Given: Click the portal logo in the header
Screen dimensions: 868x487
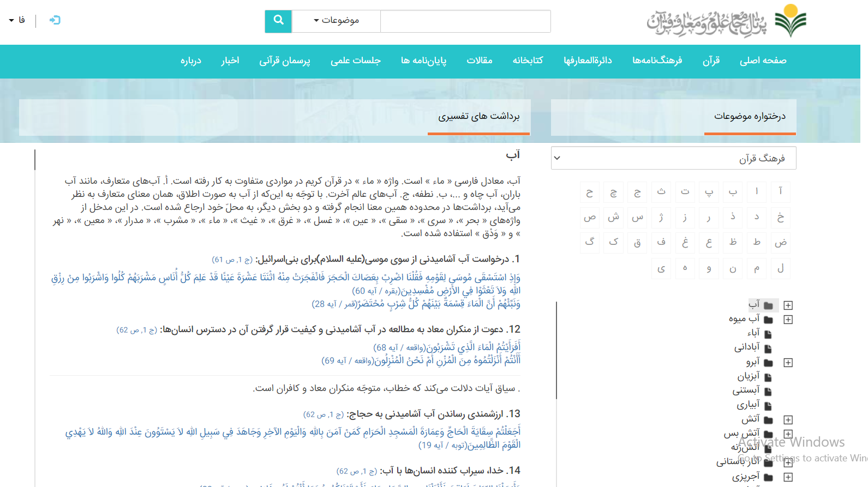Looking at the screenshot, I should 726,22.
